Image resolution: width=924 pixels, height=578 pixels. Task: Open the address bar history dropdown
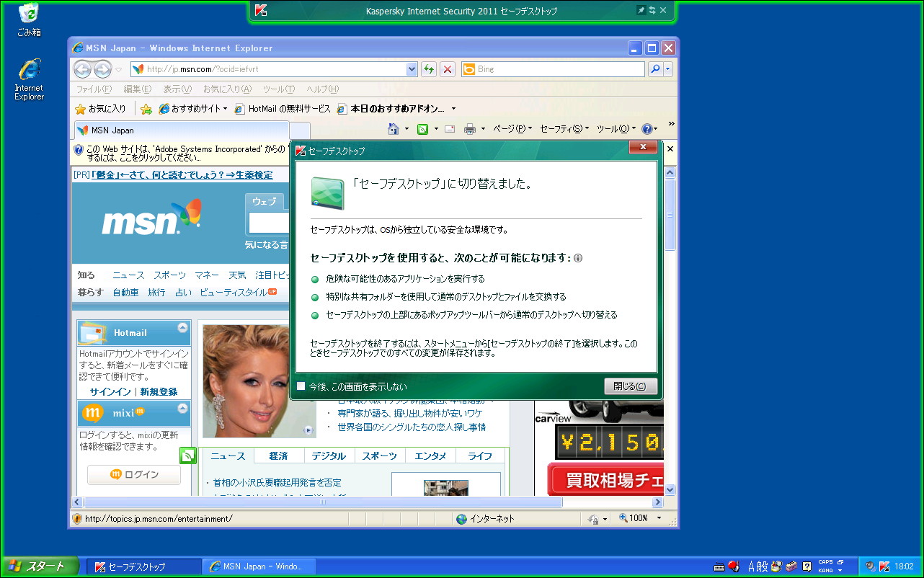(411, 68)
